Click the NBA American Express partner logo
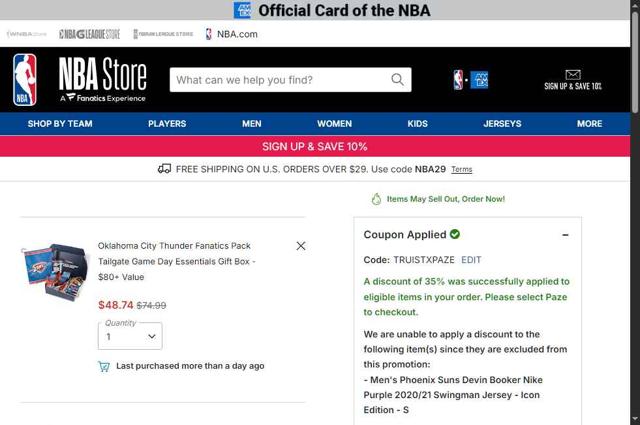The width and height of the screenshot is (640, 425). click(x=470, y=80)
